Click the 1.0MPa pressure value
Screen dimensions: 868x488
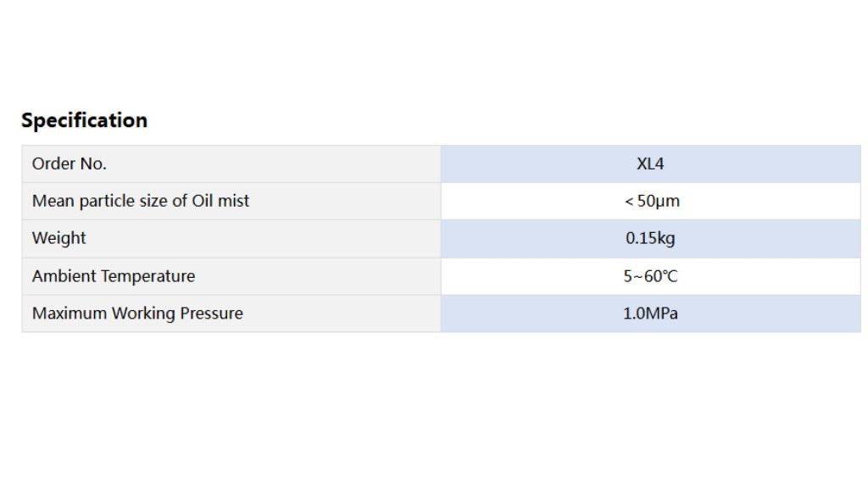(x=650, y=313)
